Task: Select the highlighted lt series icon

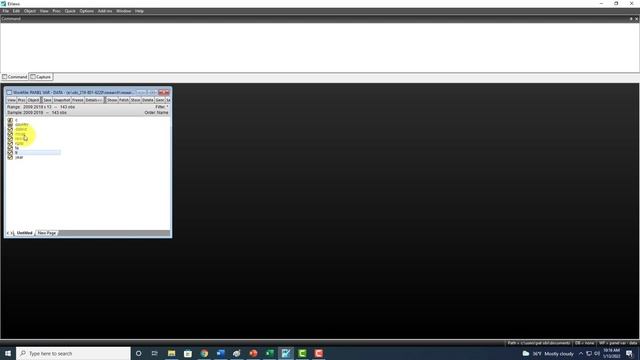Action: (x=10, y=153)
